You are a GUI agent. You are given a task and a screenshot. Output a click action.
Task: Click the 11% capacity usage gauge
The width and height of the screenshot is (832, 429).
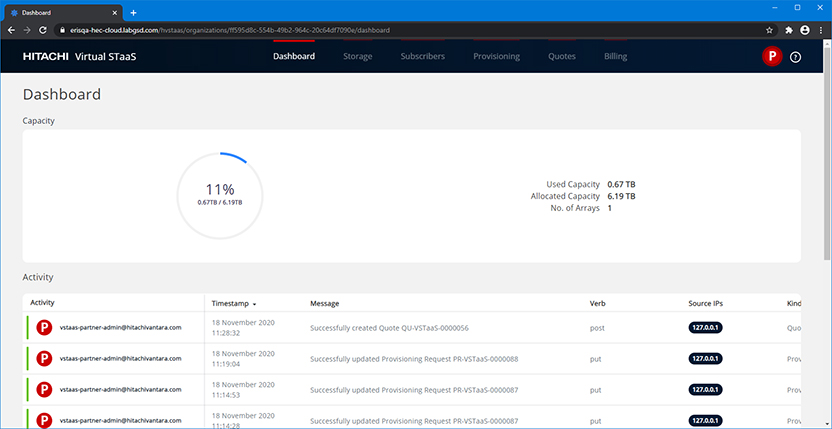220,195
